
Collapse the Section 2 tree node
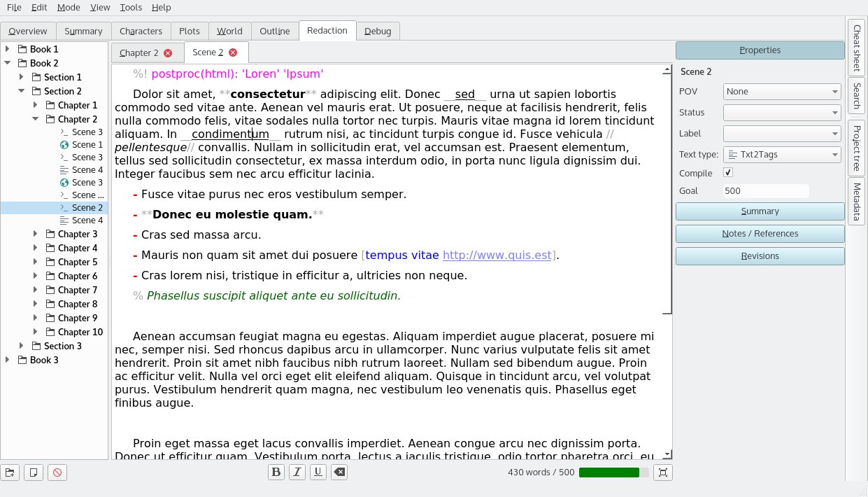pos(22,92)
